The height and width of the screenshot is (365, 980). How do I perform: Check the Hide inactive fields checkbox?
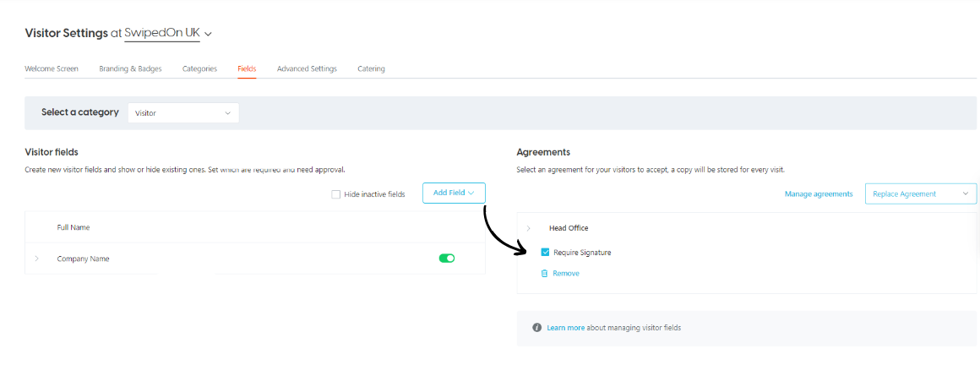click(336, 194)
